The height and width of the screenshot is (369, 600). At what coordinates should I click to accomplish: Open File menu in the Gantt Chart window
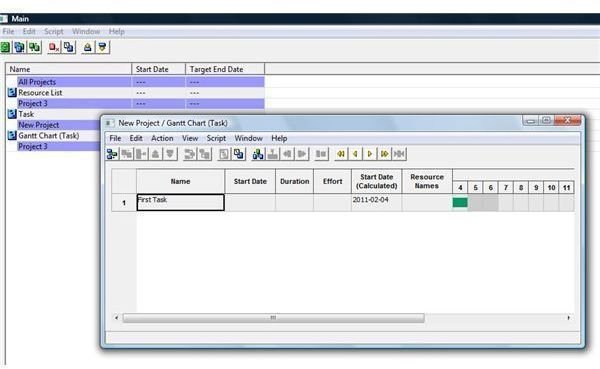[x=115, y=138]
